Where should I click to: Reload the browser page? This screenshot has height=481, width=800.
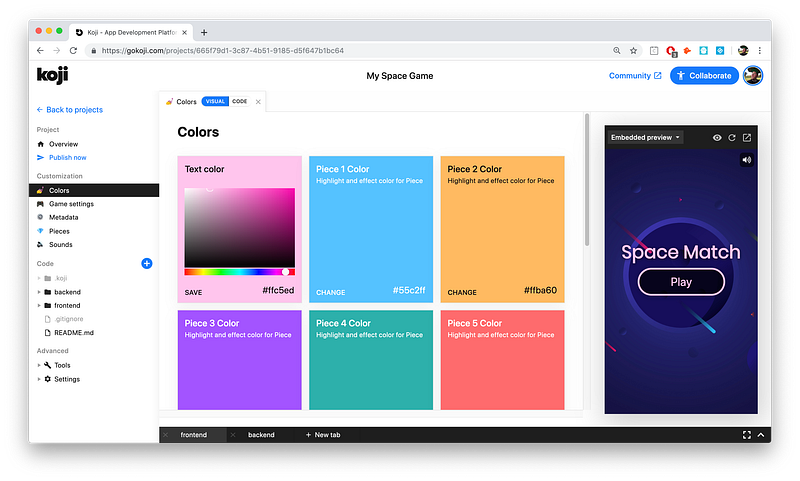(73, 50)
